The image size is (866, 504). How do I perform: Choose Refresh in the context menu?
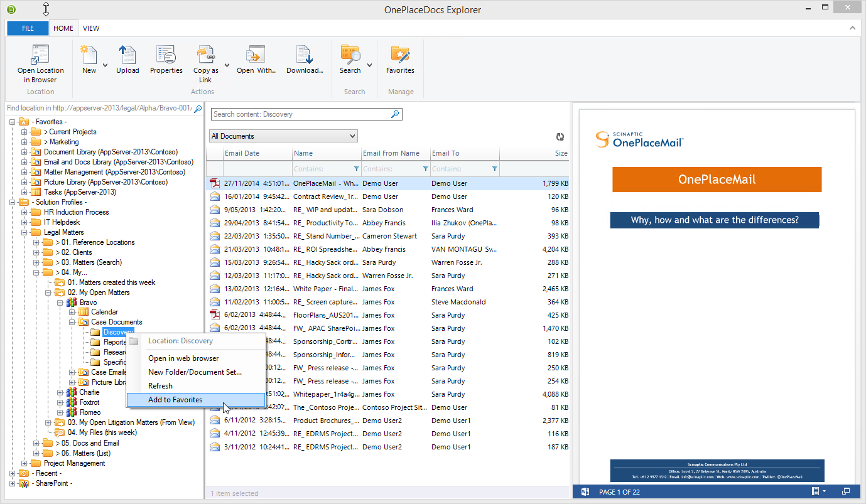[196, 386]
